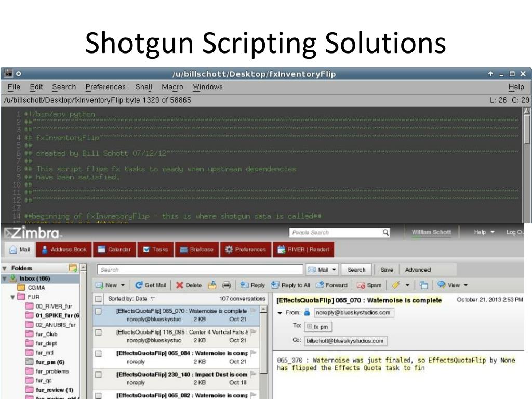Open the Macro menu
Screen dimensions: 532x399
[172, 87]
